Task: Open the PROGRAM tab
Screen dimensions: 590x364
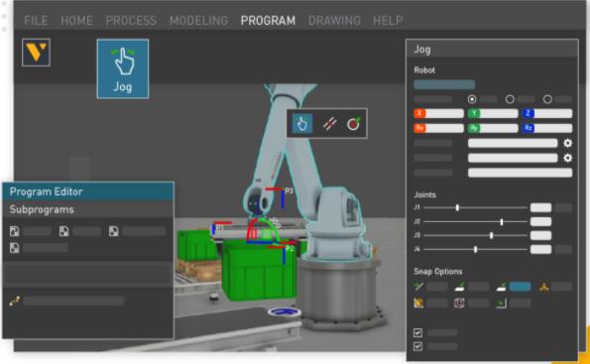Action: (x=268, y=20)
